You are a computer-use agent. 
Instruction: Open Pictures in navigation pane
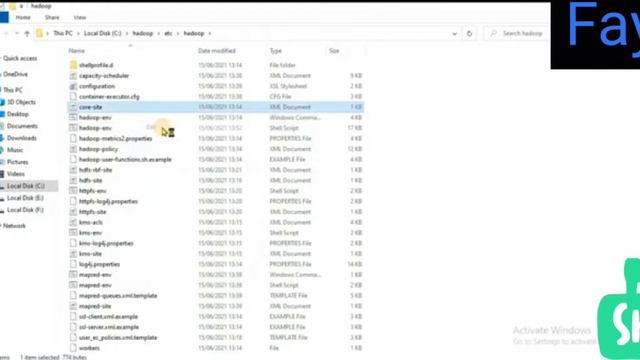coord(18,162)
